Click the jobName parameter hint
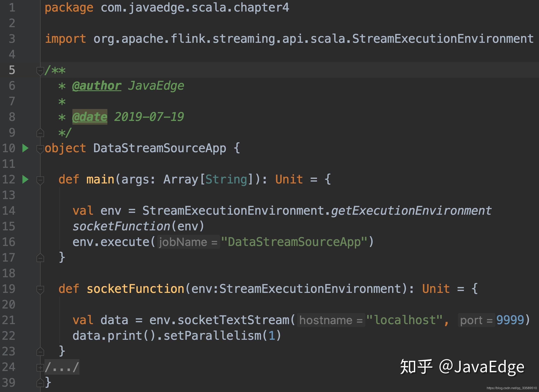Viewport: 539px width, 392px height. tap(188, 242)
